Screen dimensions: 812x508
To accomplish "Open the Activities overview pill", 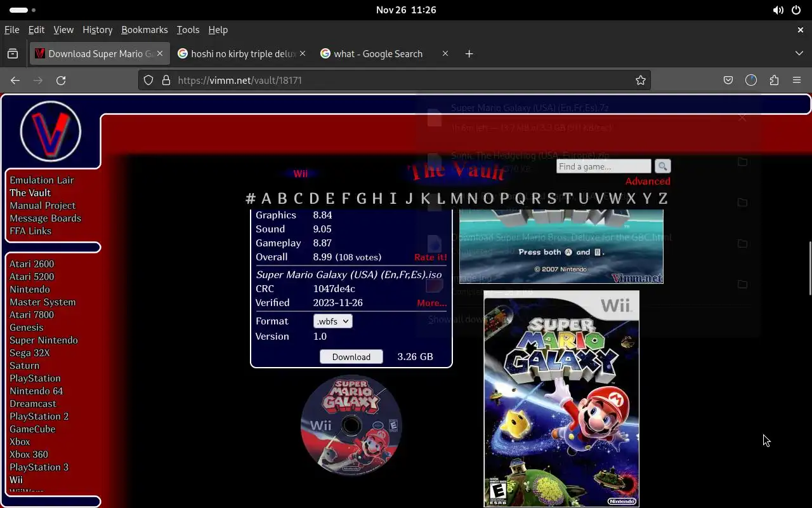I will click(23, 10).
